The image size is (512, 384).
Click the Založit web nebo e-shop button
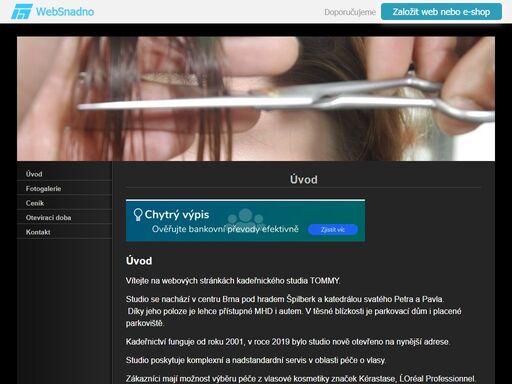pos(441,12)
